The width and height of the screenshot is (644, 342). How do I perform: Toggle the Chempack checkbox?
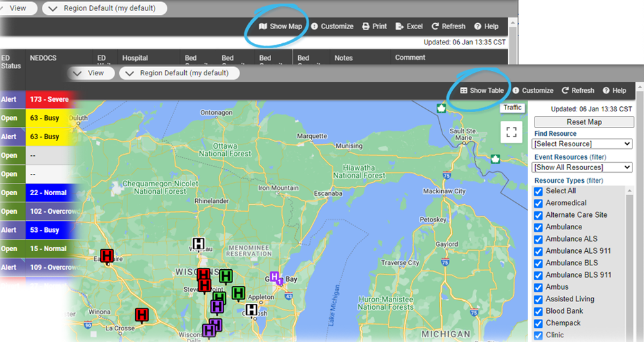pos(538,323)
